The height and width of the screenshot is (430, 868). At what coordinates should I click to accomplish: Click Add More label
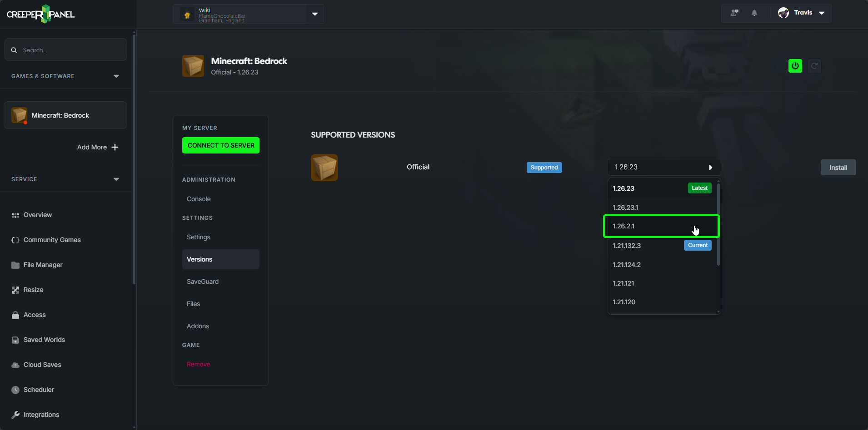(x=92, y=147)
